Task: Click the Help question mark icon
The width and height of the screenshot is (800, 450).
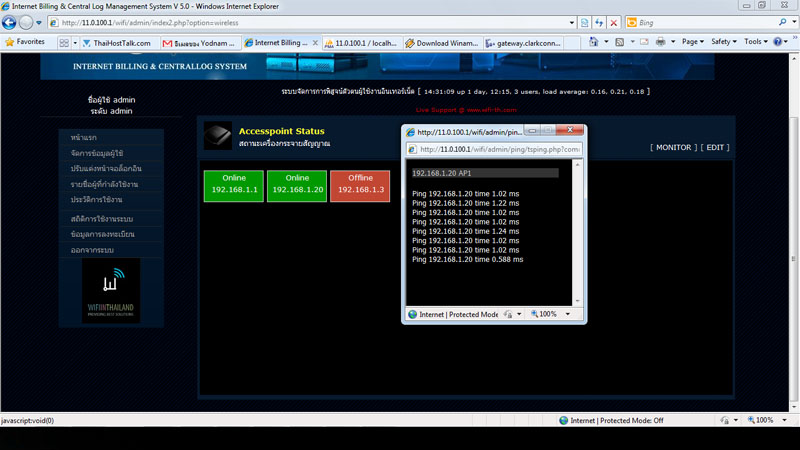Action: pyautogui.click(x=778, y=42)
